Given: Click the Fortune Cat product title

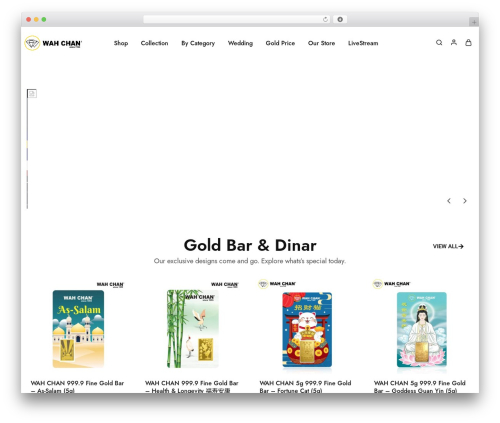Looking at the screenshot, I should (305, 387).
